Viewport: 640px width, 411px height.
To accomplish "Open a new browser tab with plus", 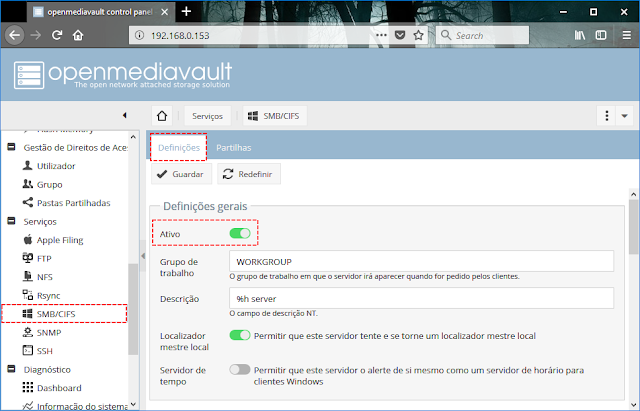I will [186, 11].
